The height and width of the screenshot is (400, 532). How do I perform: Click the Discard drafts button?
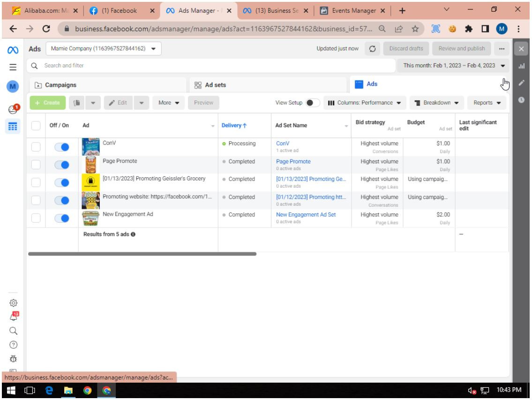tap(406, 49)
